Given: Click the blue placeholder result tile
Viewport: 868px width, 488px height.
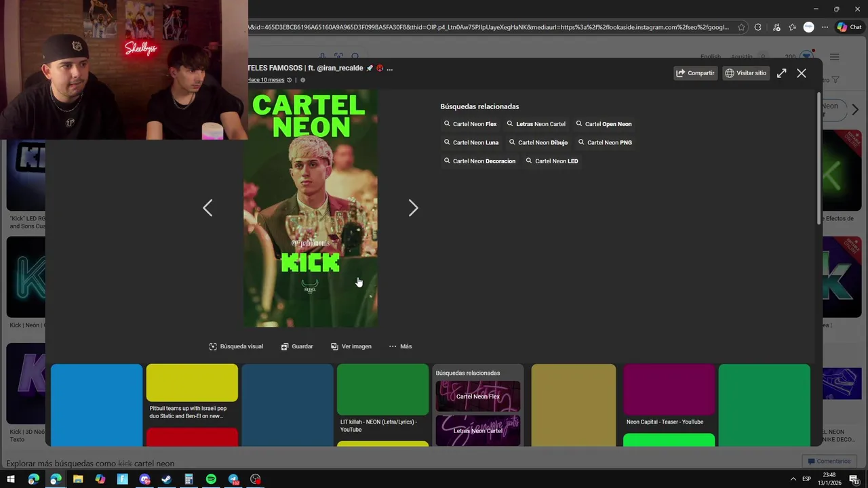Looking at the screenshot, I should (96, 405).
